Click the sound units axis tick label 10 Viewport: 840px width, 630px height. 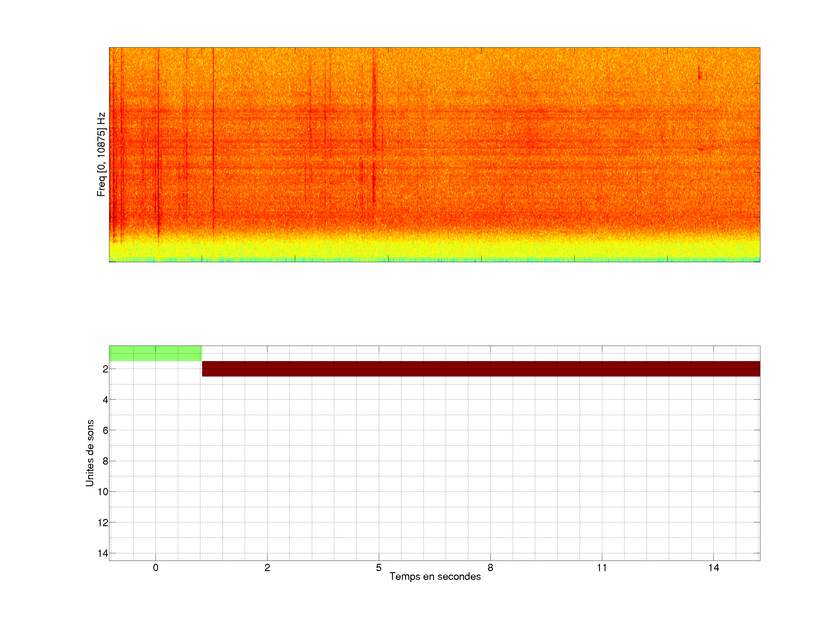pyautogui.click(x=103, y=492)
